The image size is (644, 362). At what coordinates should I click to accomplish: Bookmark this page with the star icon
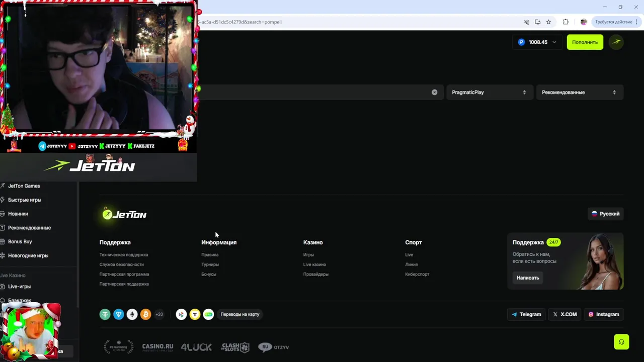548,22
